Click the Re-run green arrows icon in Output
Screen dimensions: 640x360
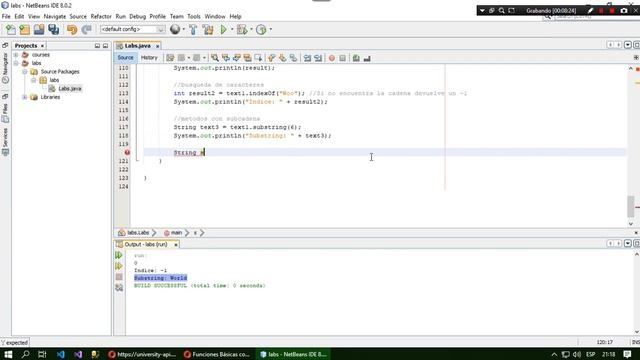119,255
